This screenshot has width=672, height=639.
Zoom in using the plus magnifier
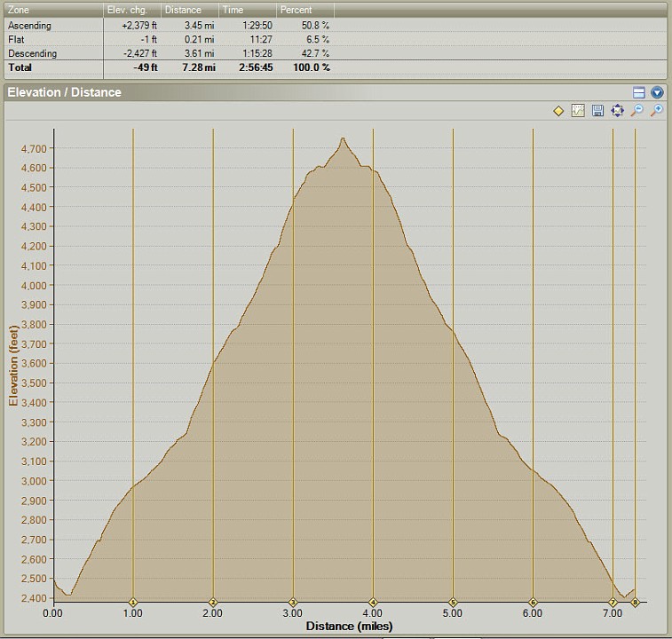656,111
